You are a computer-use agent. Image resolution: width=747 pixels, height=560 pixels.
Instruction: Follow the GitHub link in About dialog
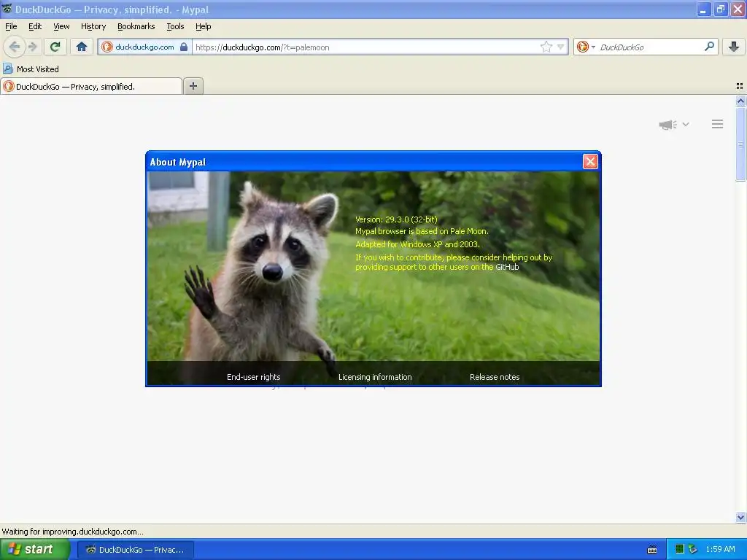(507, 267)
